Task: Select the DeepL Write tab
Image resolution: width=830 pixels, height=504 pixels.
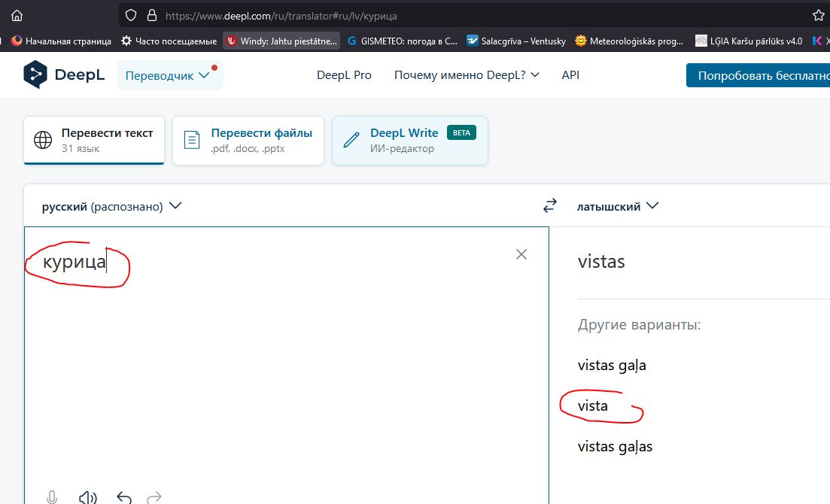Action: click(410, 141)
